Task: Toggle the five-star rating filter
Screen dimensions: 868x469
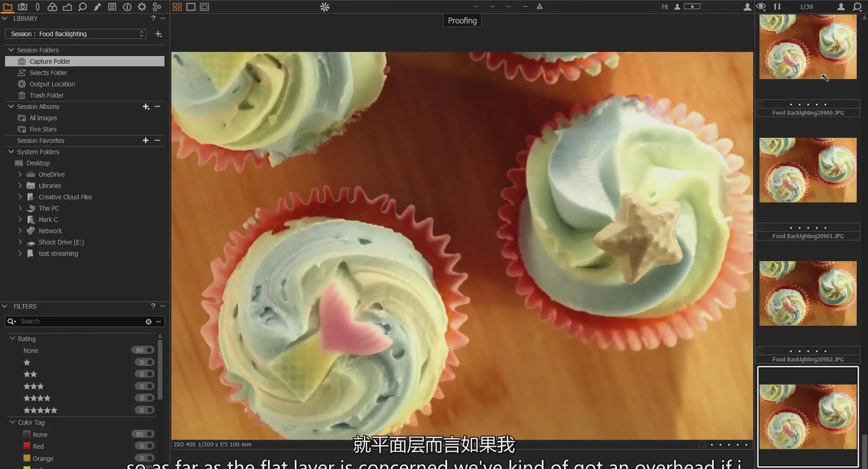Action: [x=145, y=410]
